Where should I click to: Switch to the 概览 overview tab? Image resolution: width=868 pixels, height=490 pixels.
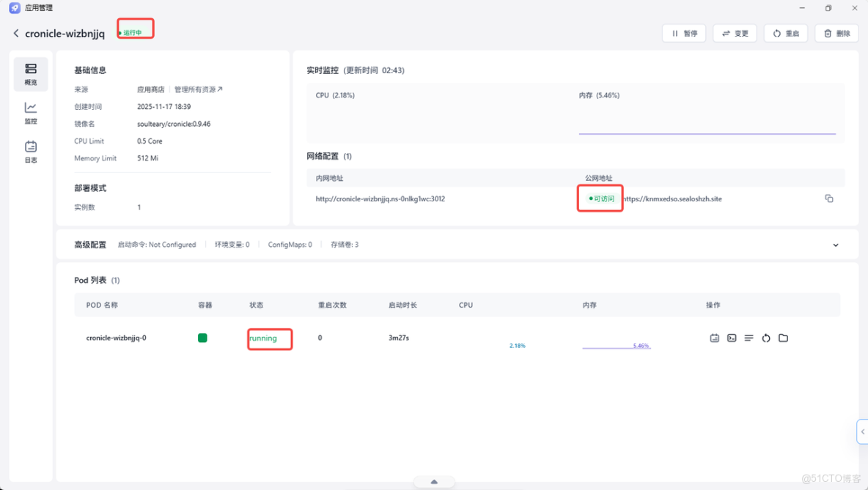click(30, 74)
